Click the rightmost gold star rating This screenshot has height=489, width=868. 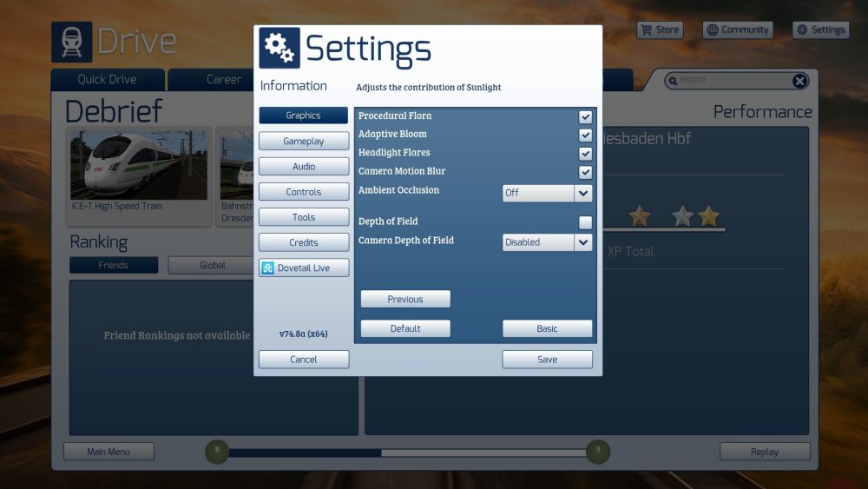pyautogui.click(x=708, y=216)
